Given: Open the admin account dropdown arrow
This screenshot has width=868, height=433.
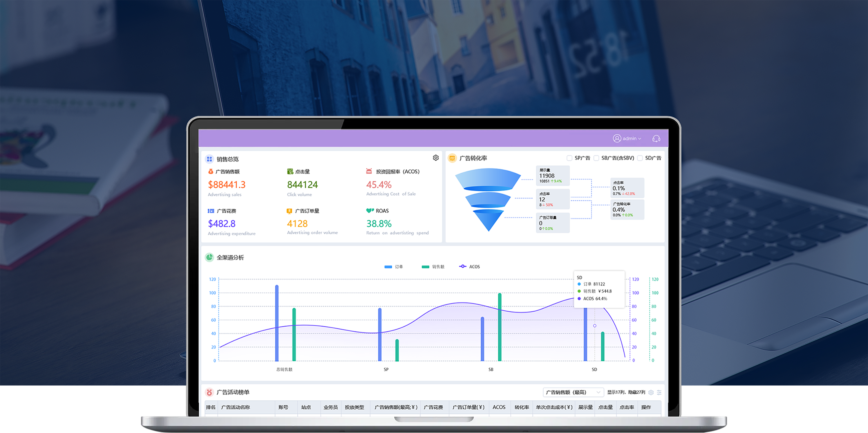Looking at the screenshot, I should [x=639, y=139].
